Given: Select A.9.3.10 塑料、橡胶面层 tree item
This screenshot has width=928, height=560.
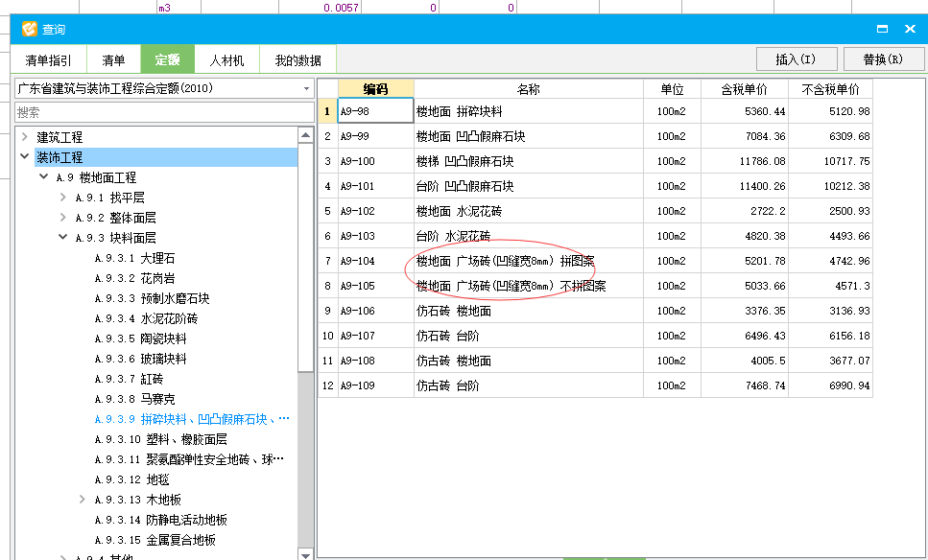Looking at the screenshot, I should [161, 439].
